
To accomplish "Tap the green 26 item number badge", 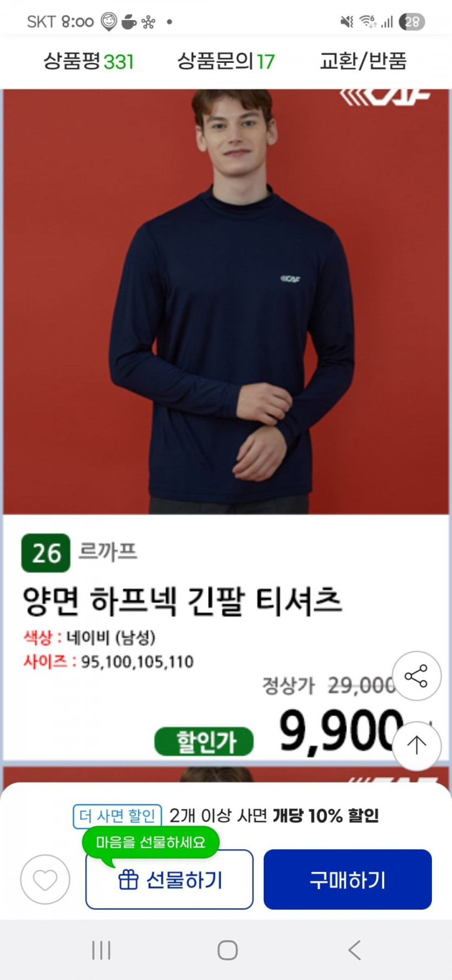I will pos(46,553).
